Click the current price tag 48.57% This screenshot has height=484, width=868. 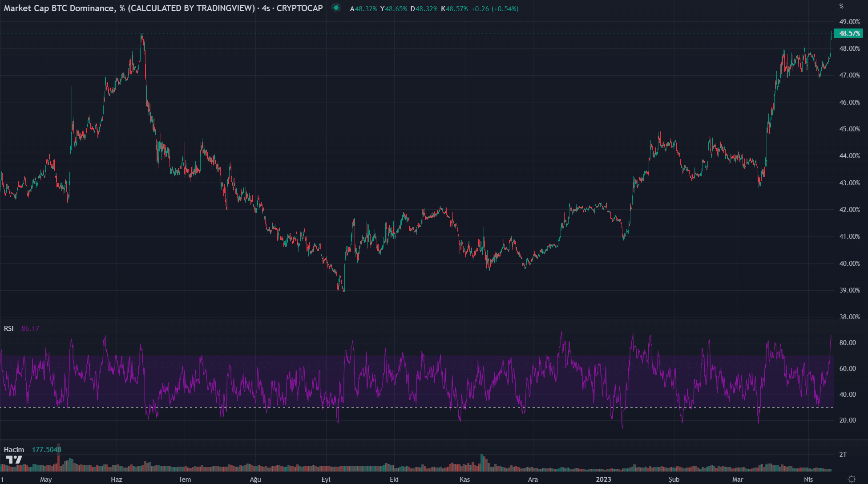coord(849,33)
